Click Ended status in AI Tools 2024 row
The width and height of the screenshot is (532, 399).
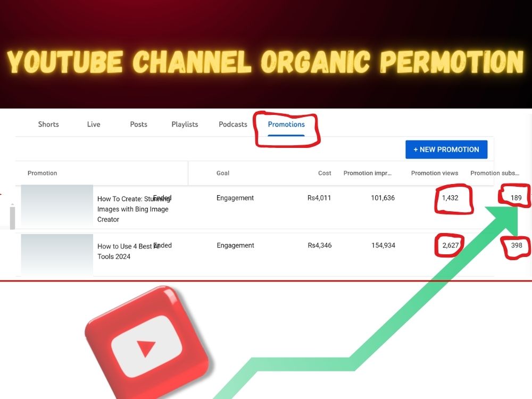tap(162, 245)
